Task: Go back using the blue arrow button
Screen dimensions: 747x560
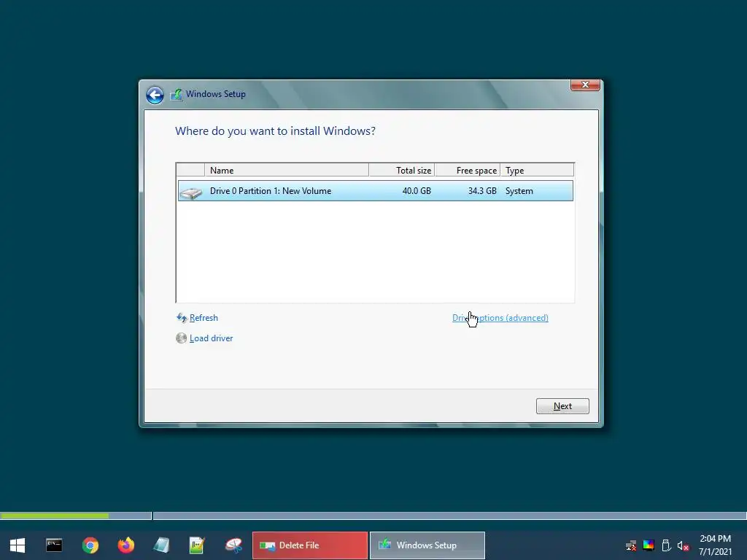Action: (155, 95)
